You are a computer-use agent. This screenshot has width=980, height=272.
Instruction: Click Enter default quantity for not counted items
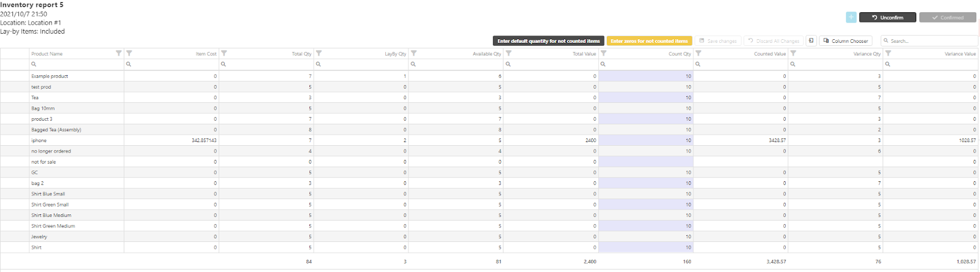[548, 41]
